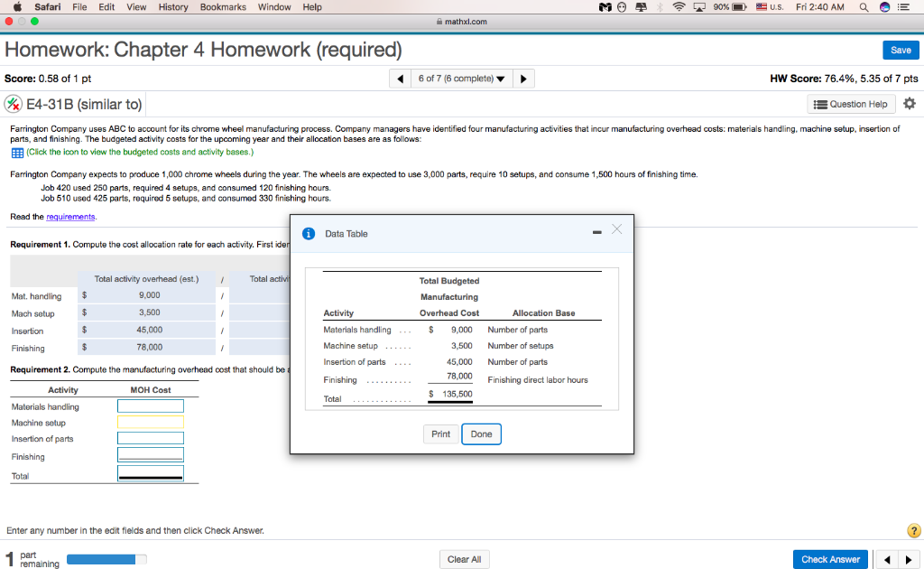Click Done to close the data table

pyautogui.click(x=481, y=433)
